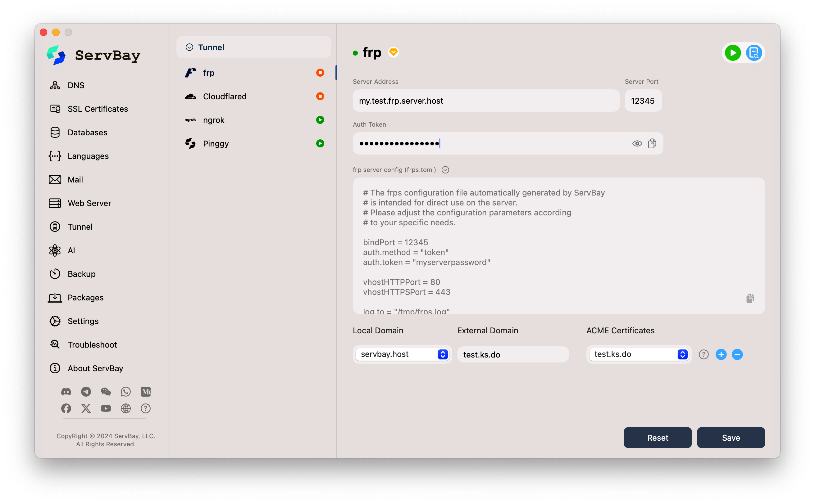Screen dimensions: 815x504
Task: Open the Facebook icon
Action: click(66, 409)
